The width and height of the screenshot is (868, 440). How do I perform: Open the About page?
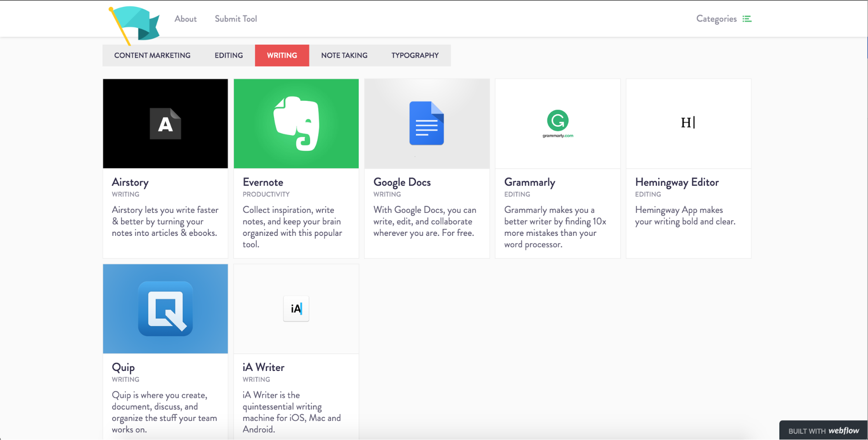point(185,19)
